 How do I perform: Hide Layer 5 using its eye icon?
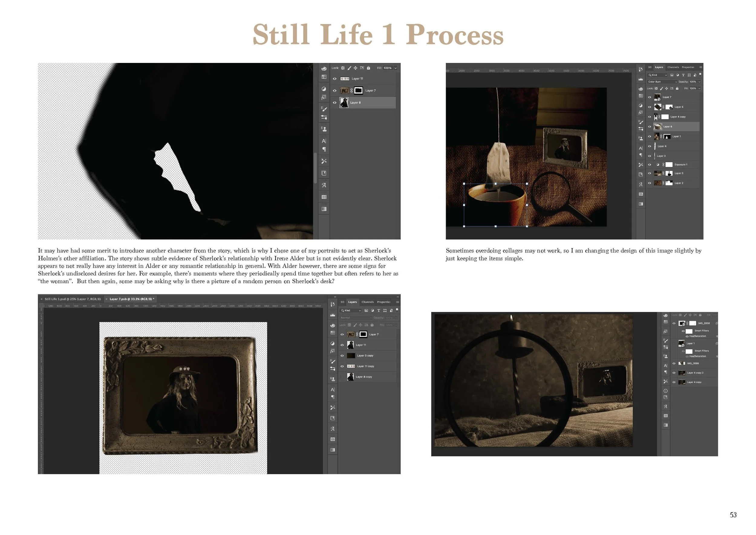[x=650, y=107]
